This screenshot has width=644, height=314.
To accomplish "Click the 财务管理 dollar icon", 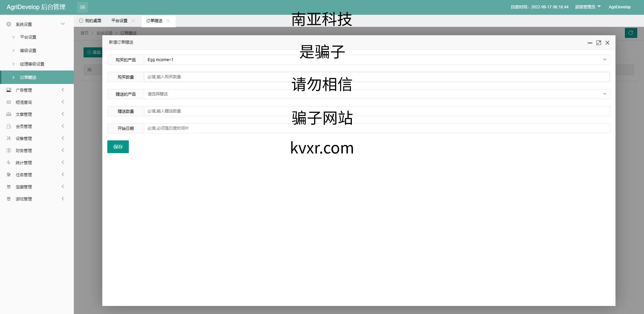I will click(x=9, y=150).
